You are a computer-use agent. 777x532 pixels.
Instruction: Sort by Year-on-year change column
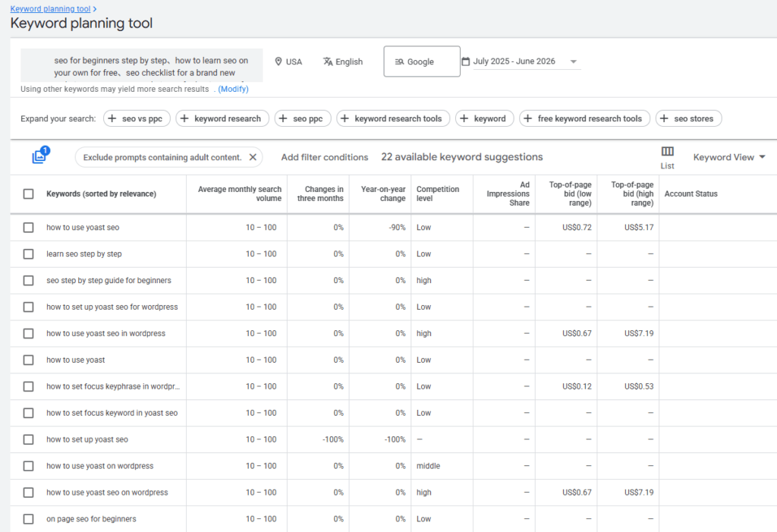[x=383, y=194]
